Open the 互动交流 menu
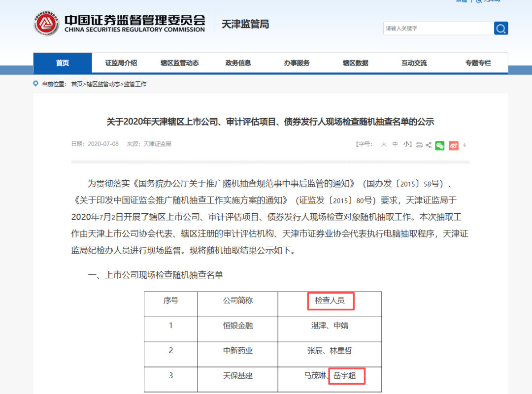Screen dimensions: 532x394 (x=414, y=63)
